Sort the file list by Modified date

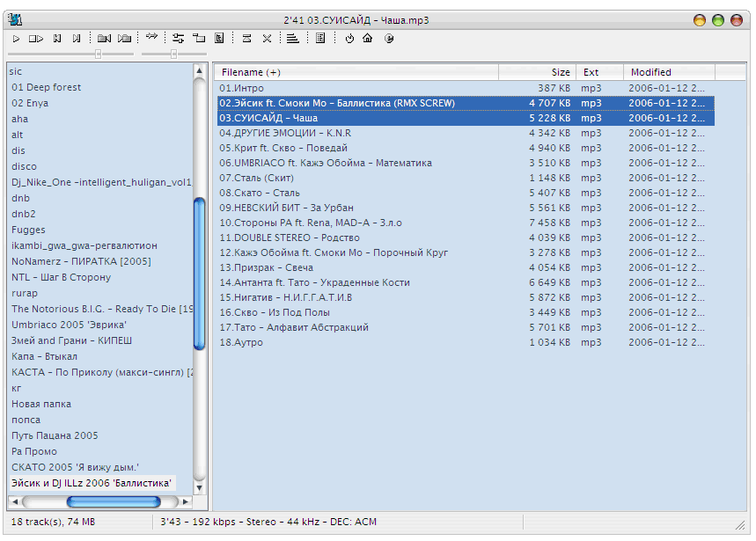click(x=669, y=72)
